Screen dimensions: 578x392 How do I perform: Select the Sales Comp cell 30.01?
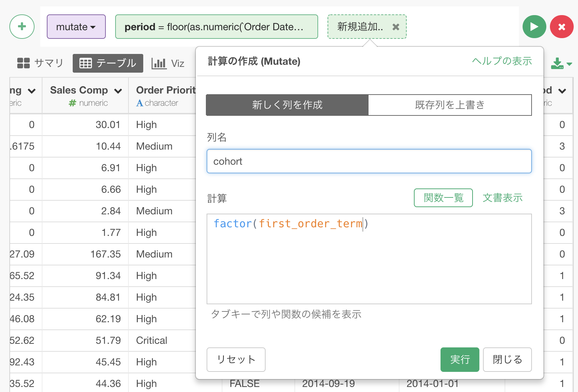[85, 125]
